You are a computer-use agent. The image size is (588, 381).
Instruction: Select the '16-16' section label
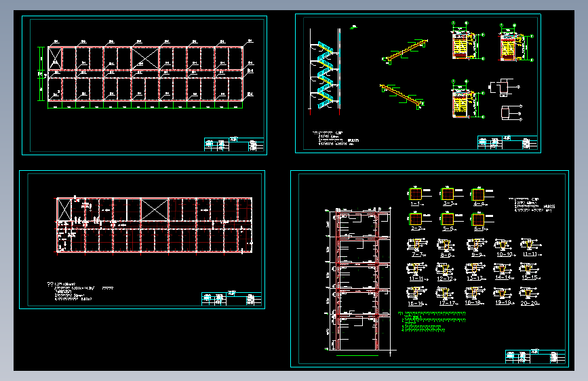click(416, 303)
